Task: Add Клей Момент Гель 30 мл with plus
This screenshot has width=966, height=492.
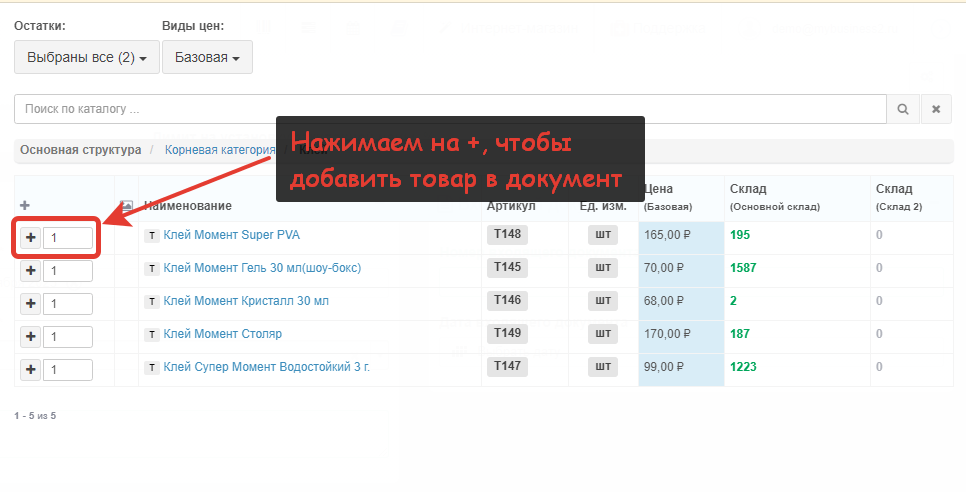Action: click(x=31, y=271)
